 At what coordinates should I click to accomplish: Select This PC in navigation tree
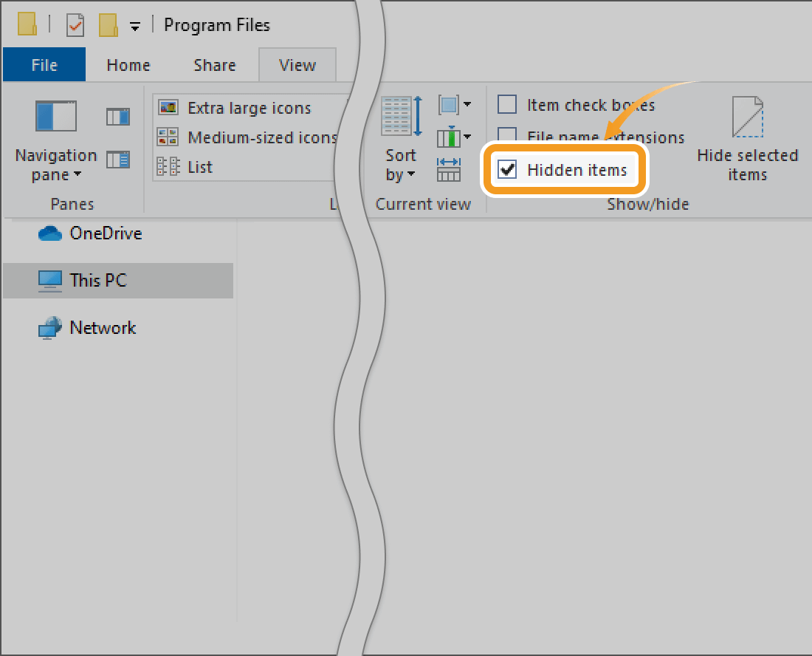point(97,280)
